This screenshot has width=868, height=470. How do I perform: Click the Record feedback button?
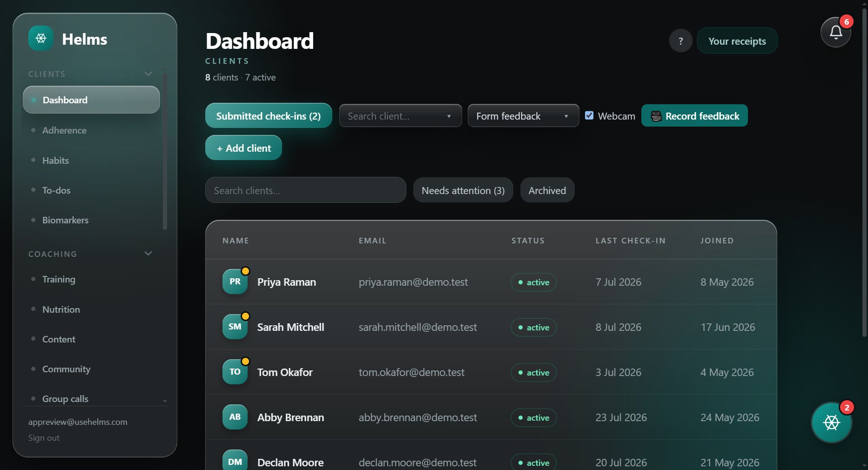coord(694,116)
